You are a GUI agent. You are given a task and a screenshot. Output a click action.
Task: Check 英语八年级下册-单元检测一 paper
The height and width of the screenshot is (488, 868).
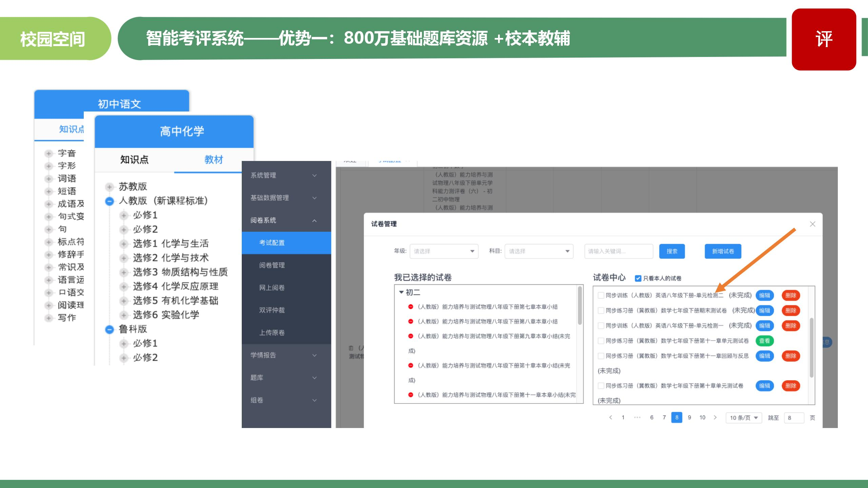tap(601, 326)
